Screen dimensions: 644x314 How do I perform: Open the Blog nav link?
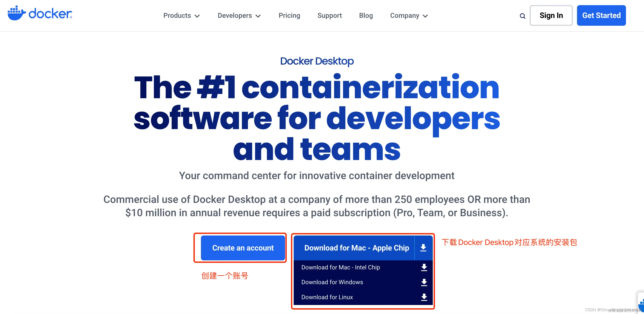[x=366, y=15]
